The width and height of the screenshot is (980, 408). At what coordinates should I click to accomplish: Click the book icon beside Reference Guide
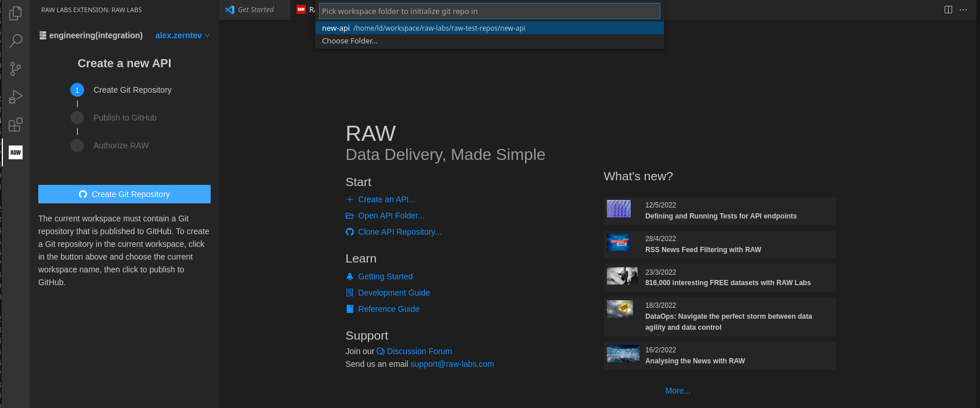point(350,309)
